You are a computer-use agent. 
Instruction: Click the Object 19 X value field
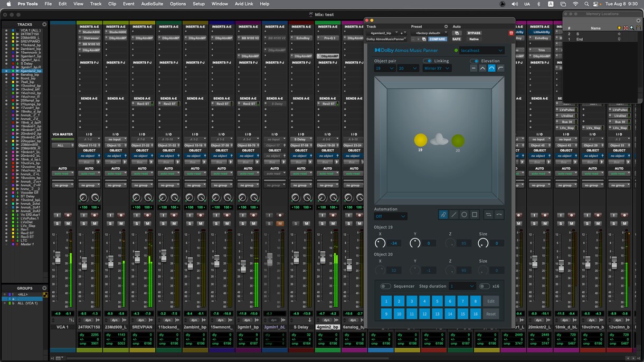(x=394, y=243)
